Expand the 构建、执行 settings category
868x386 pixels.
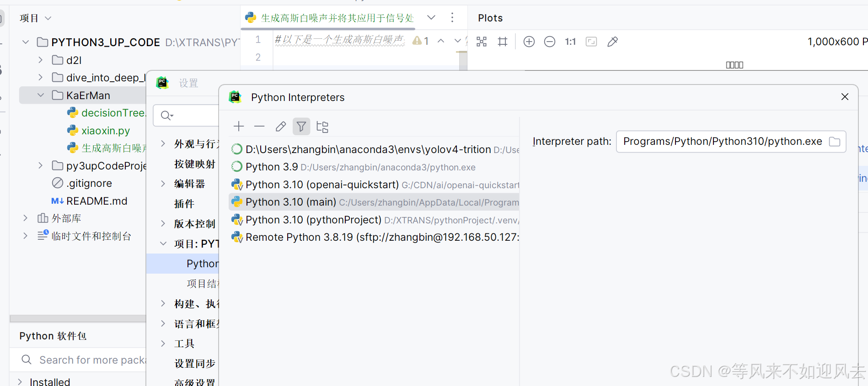[163, 303]
